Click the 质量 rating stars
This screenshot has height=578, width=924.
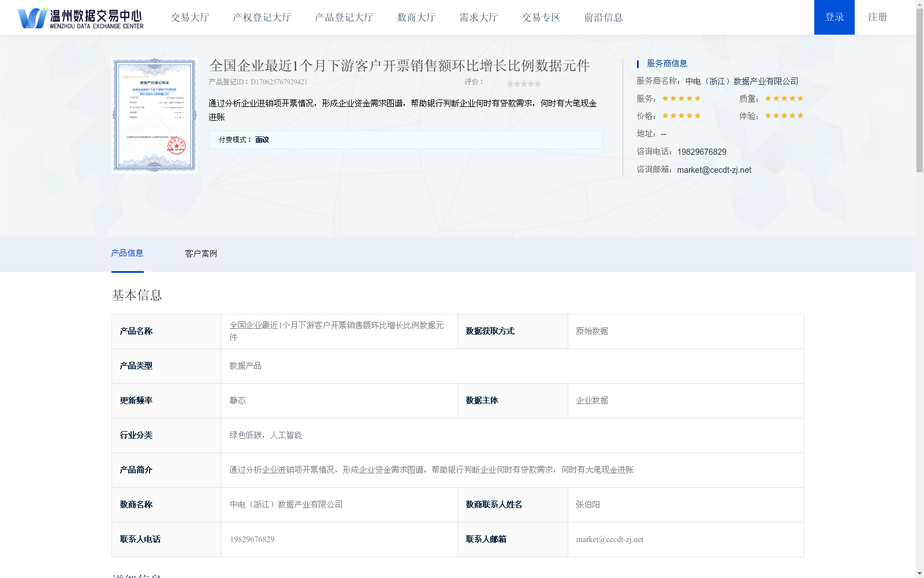[x=784, y=98]
